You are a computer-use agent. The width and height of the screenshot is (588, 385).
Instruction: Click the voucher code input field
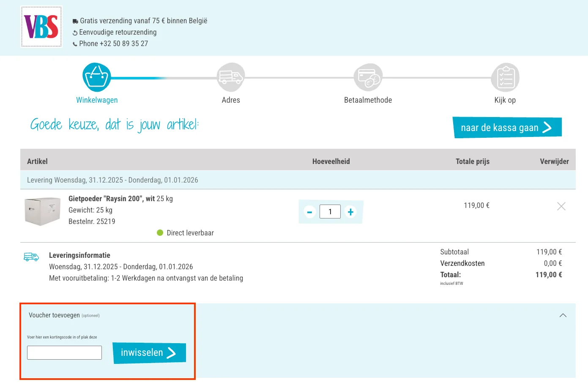click(64, 352)
